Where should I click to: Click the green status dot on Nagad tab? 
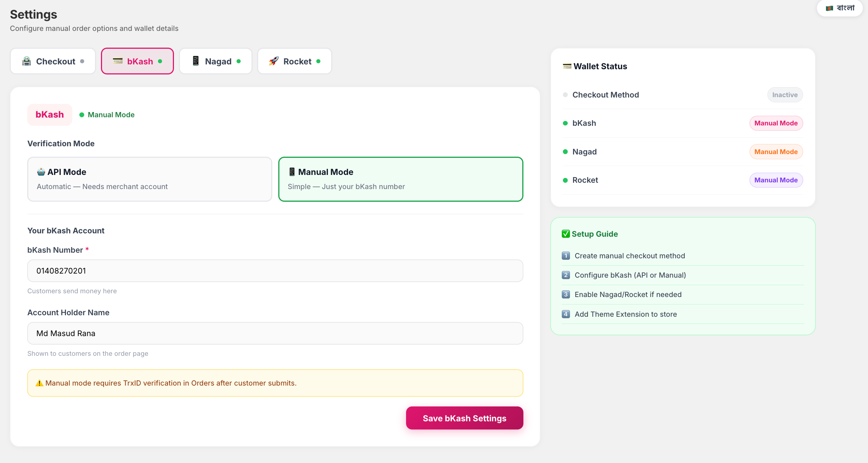pyautogui.click(x=239, y=61)
